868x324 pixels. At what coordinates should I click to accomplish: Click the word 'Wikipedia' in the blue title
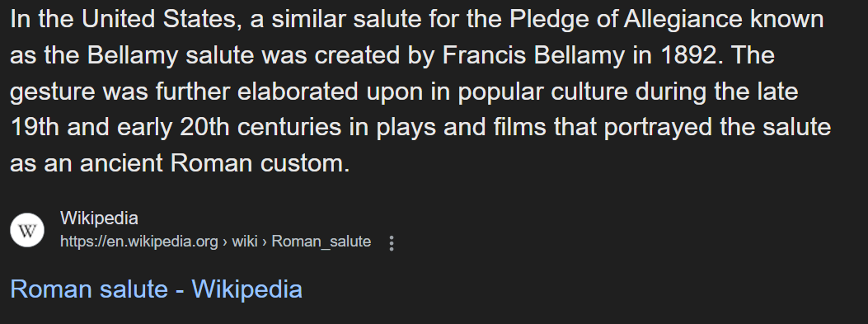point(247,289)
